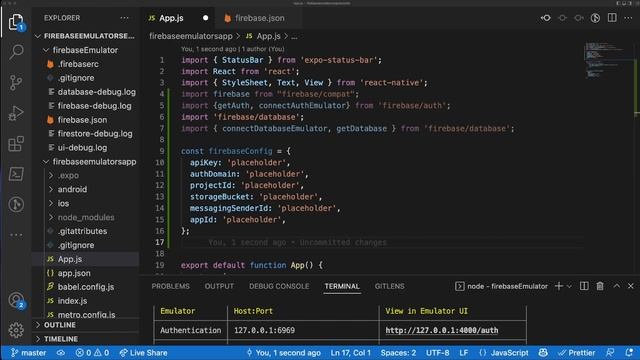Open editor more actions ellipsis

628,18
